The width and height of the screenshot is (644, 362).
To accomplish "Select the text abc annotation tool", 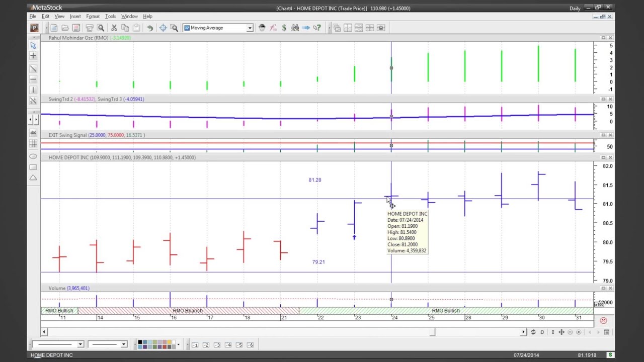I will tap(33, 133).
